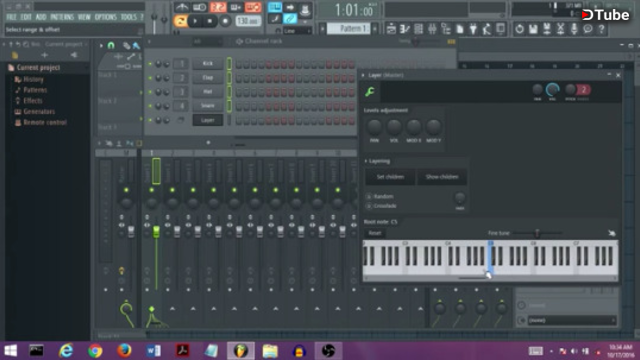
Task: Select the Snare channel button
Action: (208, 106)
